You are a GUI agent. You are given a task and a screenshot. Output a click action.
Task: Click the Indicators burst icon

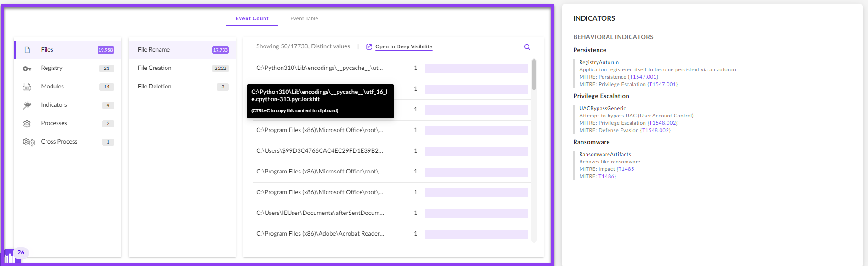point(27,105)
